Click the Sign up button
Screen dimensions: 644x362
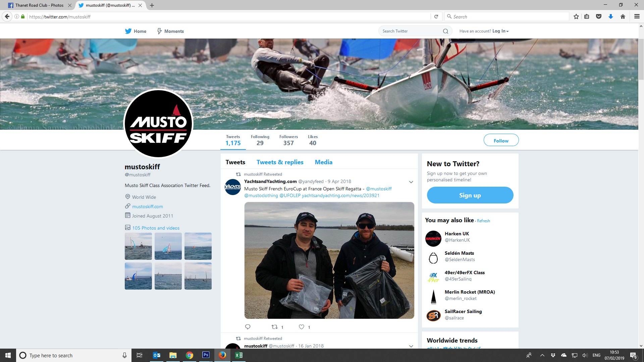point(470,195)
